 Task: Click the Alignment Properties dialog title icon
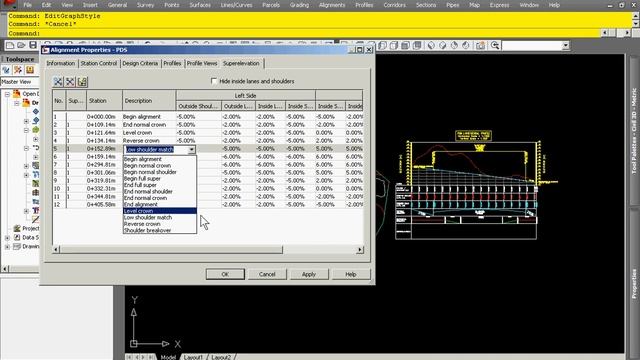(x=46, y=50)
